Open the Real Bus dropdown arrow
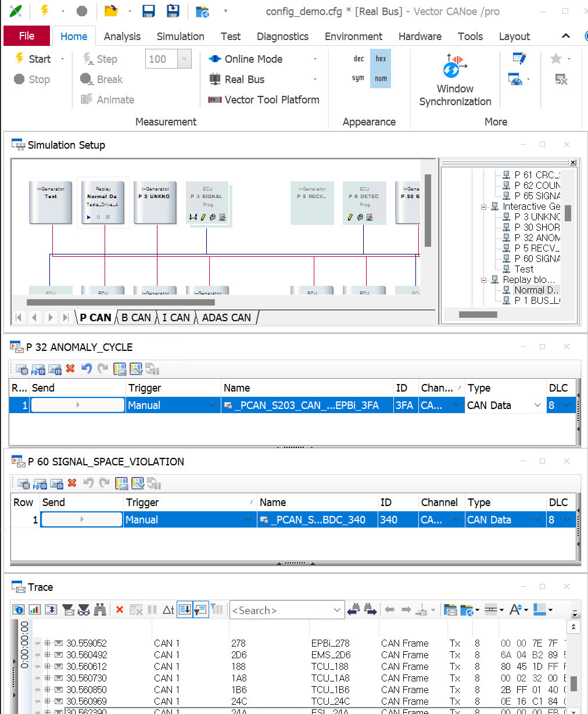 point(315,79)
